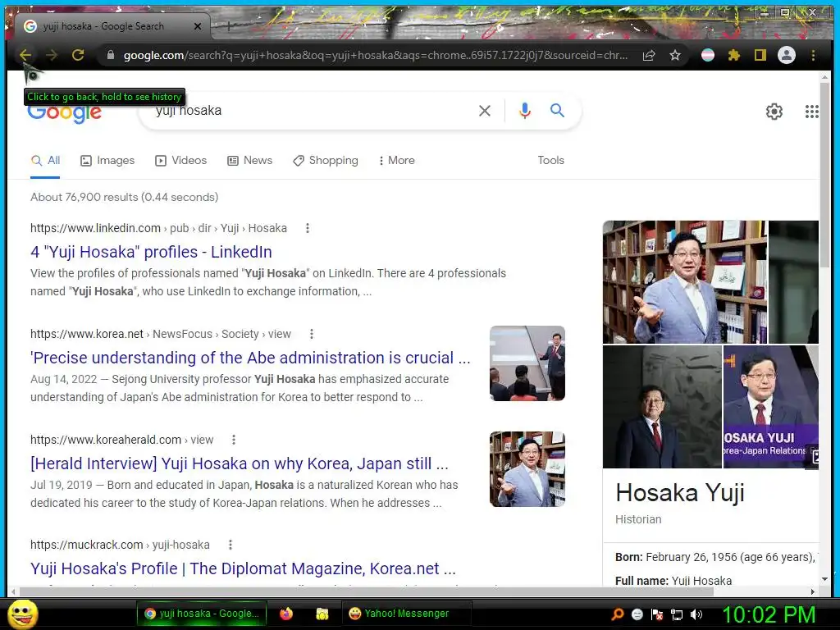Click the Google logo
The height and width of the screenshot is (630, 840).
(x=64, y=113)
